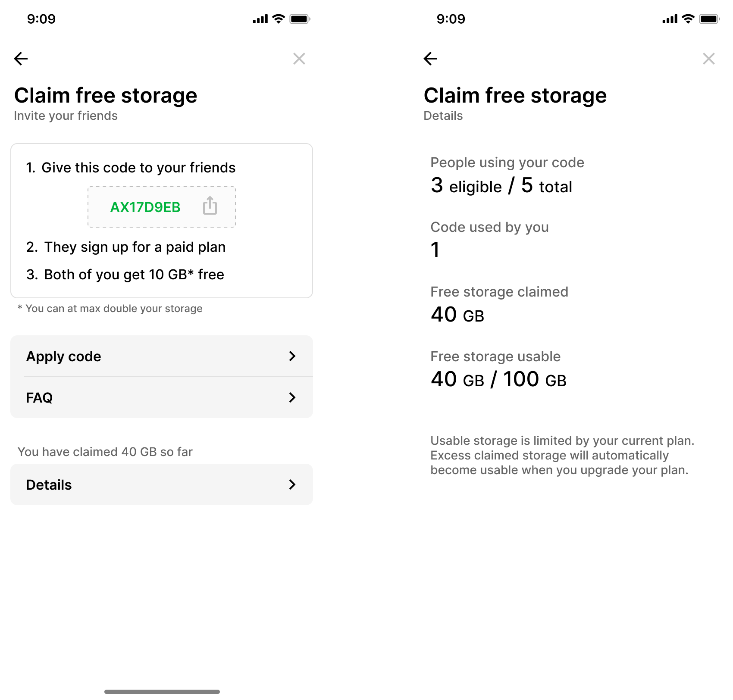Tap the back arrow on Details screen

pyautogui.click(x=430, y=59)
